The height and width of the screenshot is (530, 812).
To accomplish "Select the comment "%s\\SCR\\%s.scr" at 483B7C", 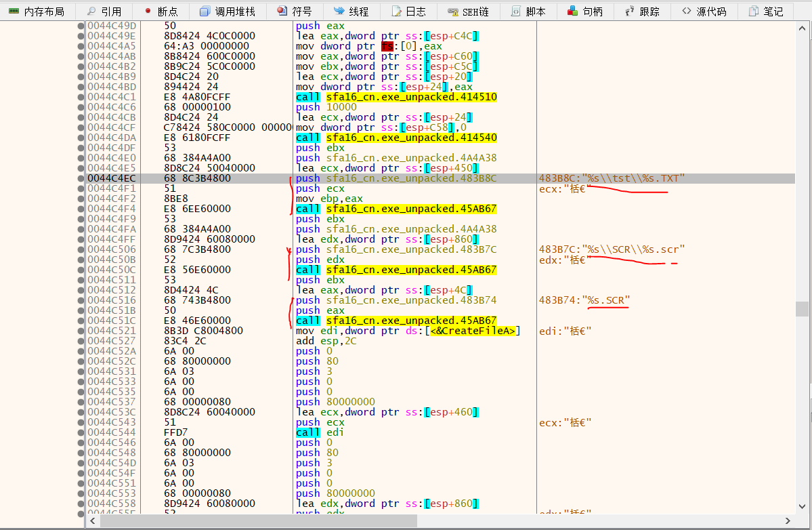I will [612, 249].
